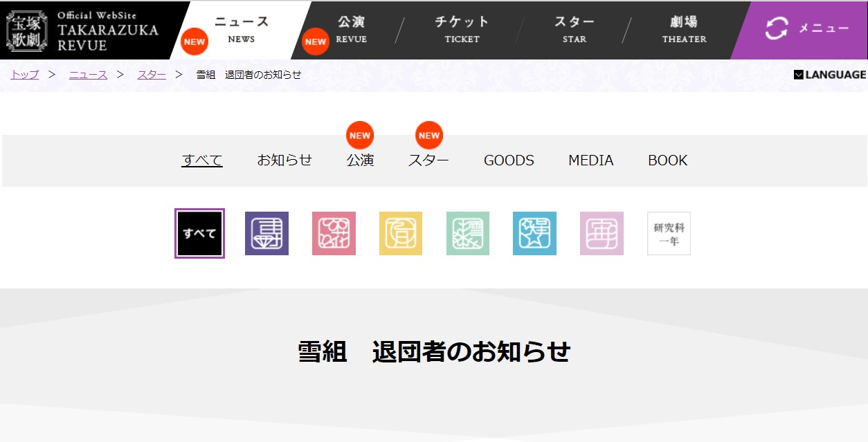Select the BOOK news category

[x=668, y=160]
